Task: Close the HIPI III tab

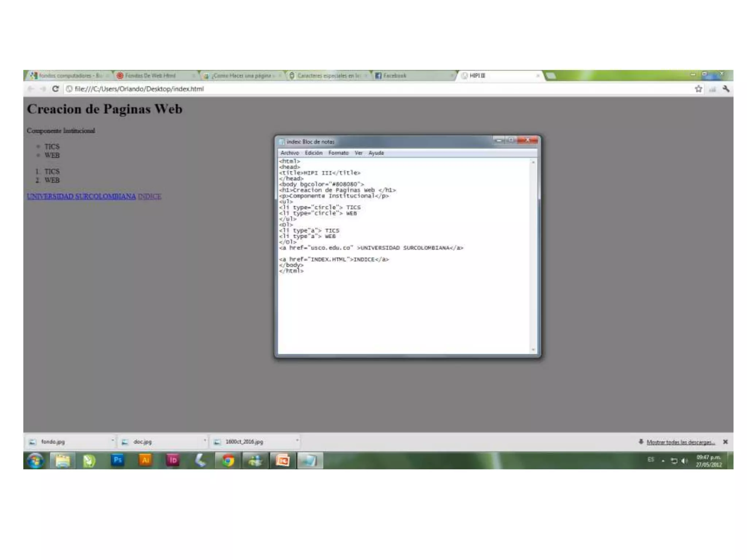Action: (x=538, y=76)
